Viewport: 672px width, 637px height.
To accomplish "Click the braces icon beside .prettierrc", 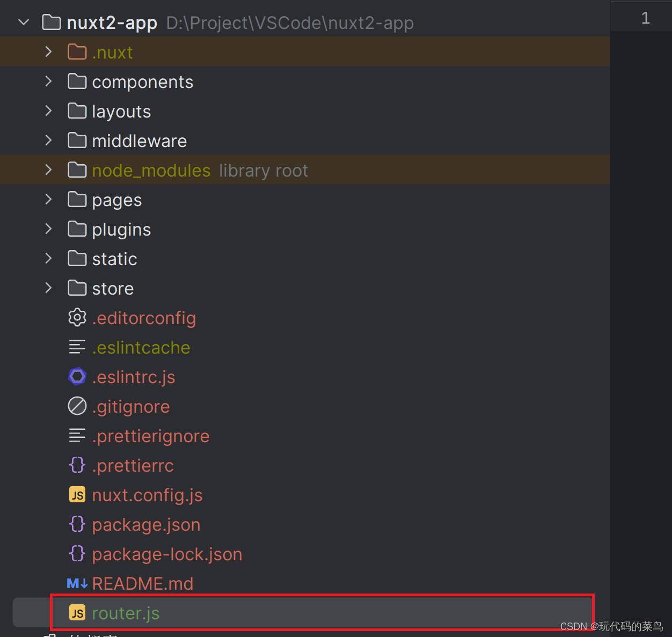I will [x=77, y=465].
